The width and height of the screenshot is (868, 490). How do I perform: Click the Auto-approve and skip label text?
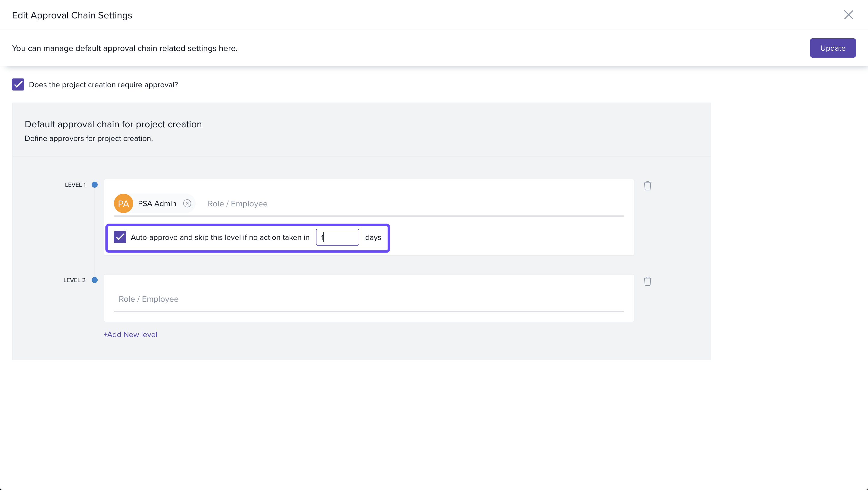[x=220, y=237]
